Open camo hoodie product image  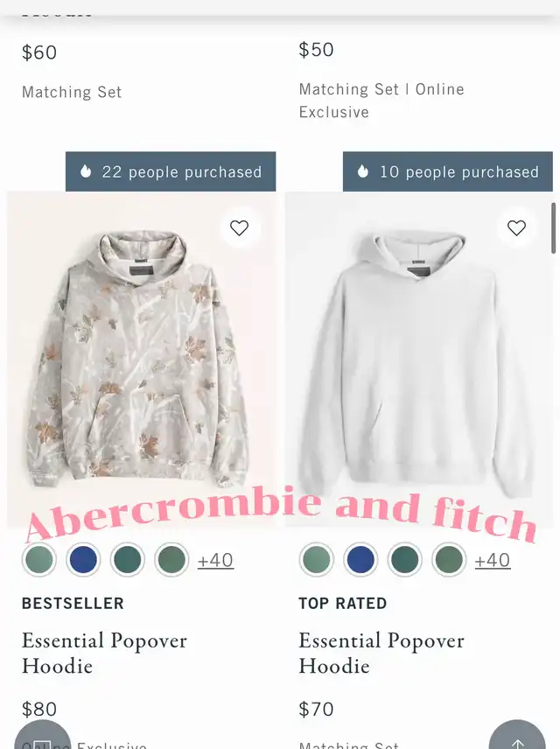[x=142, y=359]
